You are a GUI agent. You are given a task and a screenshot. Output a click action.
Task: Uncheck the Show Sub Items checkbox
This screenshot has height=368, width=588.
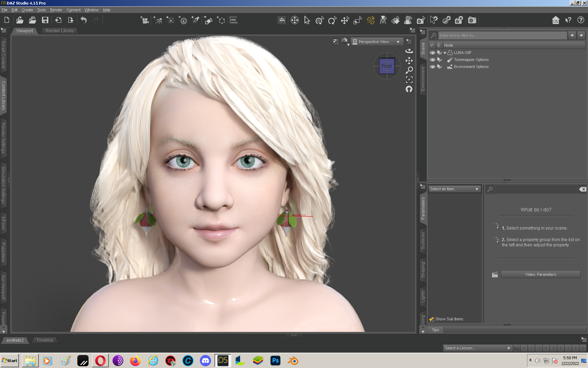(x=432, y=319)
